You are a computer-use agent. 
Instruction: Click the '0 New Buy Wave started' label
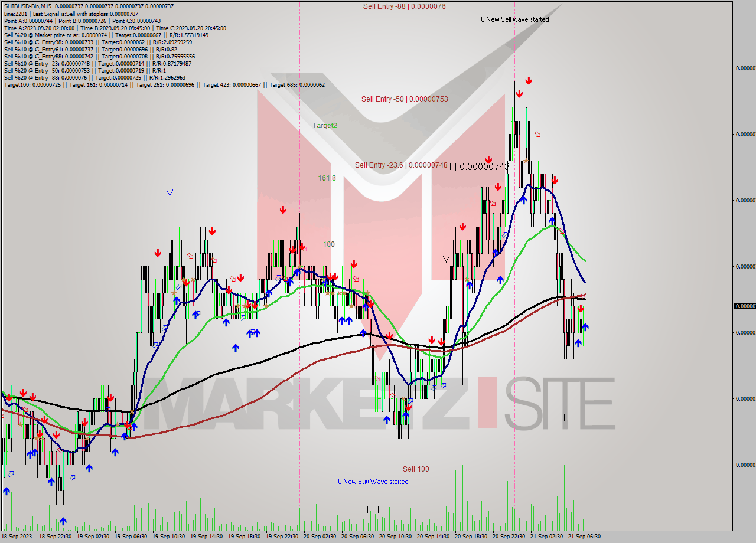coord(373,482)
